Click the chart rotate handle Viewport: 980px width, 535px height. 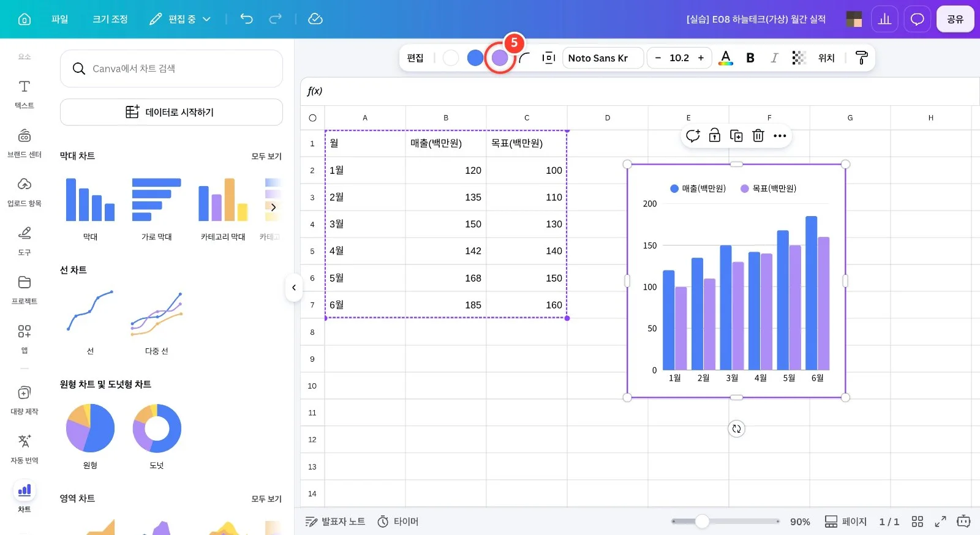click(x=736, y=428)
